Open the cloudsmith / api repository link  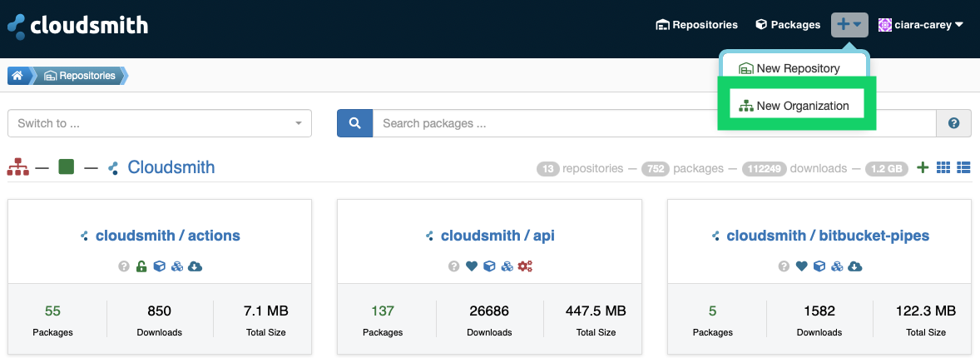(x=497, y=236)
